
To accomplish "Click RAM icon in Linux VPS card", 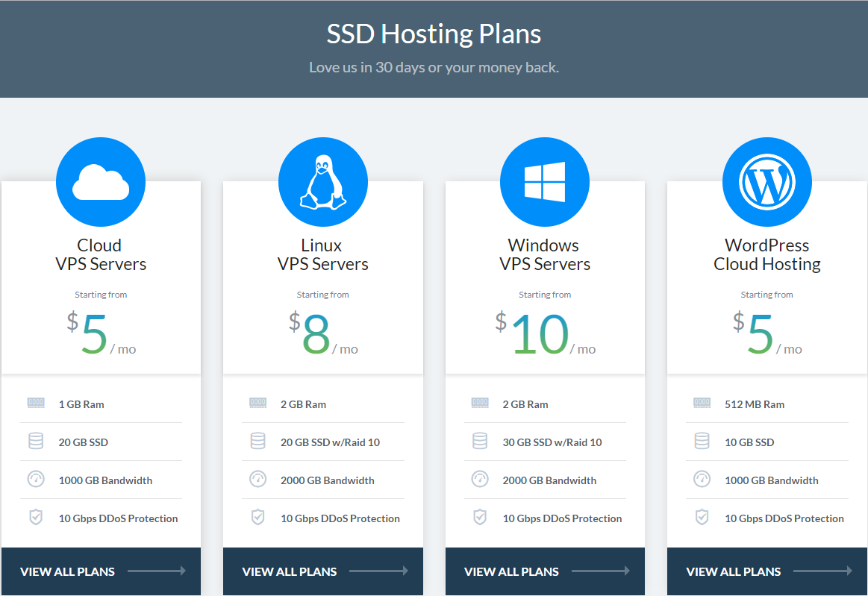I will [x=258, y=403].
